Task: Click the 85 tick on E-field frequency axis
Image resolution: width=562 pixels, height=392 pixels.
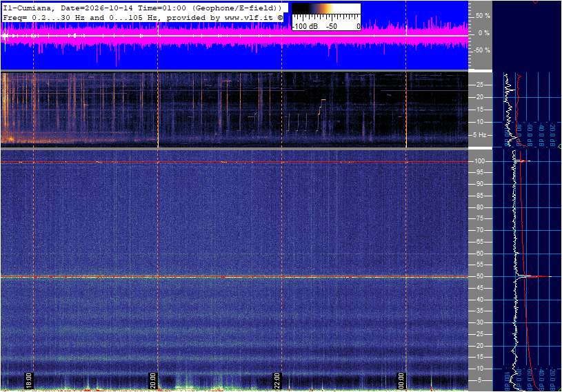Action: coord(479,196)
